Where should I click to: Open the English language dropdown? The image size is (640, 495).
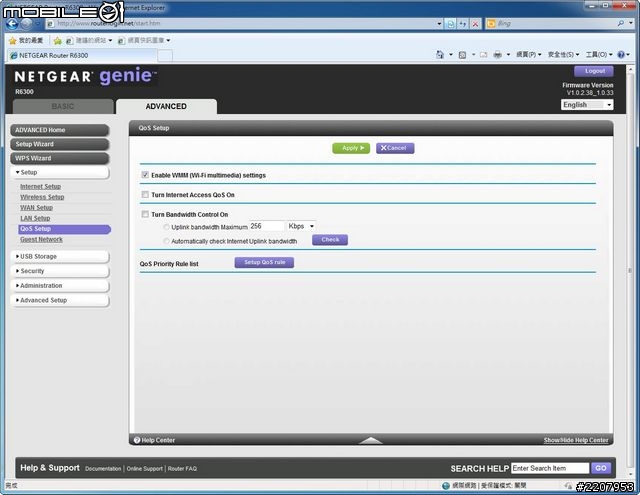pos(587,105)
